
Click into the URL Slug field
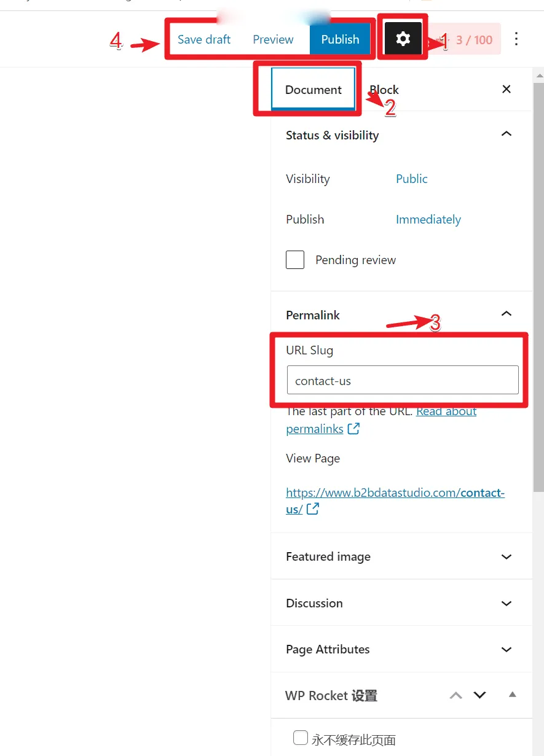[x=403, y=380]
